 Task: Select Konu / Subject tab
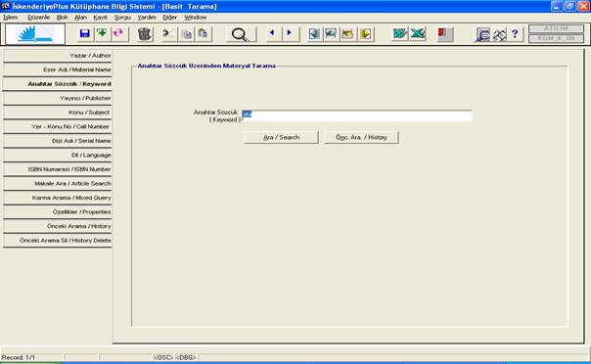click(x=58, y=113)
